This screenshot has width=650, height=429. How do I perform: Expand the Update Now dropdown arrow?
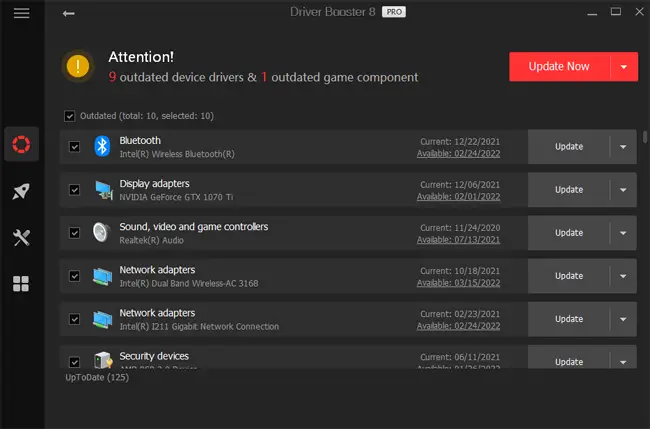624,67
